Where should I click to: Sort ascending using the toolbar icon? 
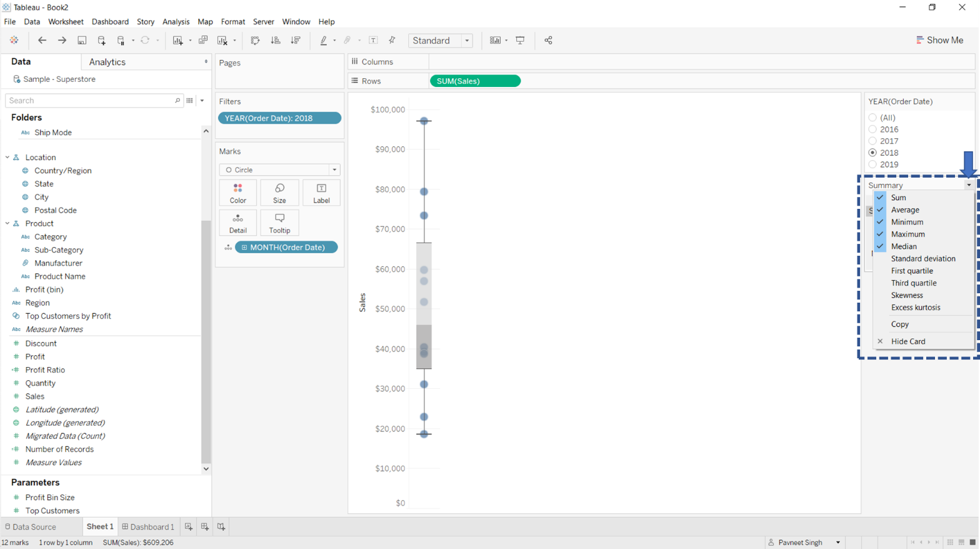pyautogui.click(x=276, y=40)
